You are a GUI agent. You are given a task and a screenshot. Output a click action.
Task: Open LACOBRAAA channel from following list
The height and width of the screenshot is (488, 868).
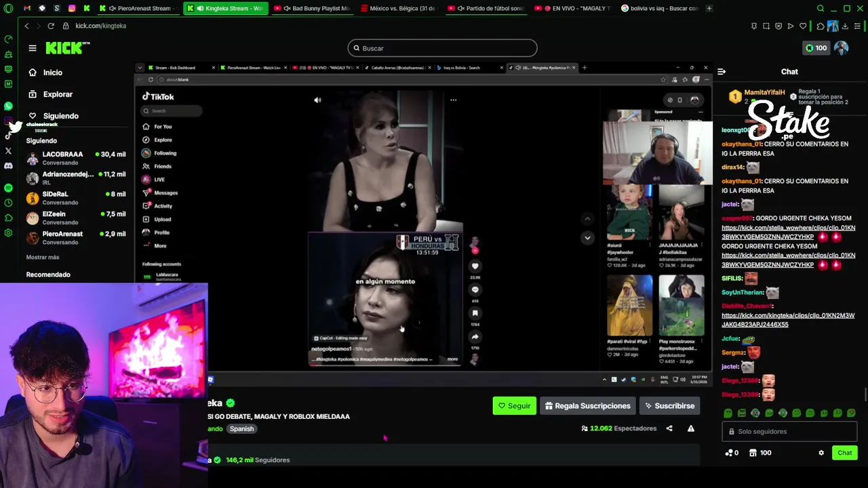point(76,158)
